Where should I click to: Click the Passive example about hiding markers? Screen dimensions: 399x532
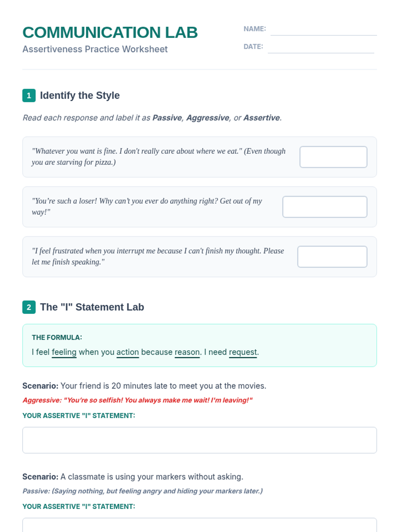142,491
